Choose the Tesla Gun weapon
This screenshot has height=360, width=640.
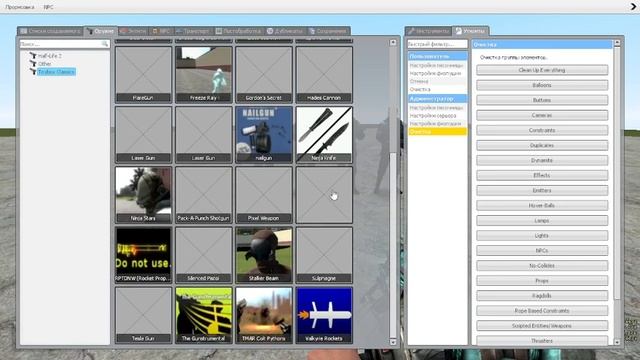(x=143, y=315)
